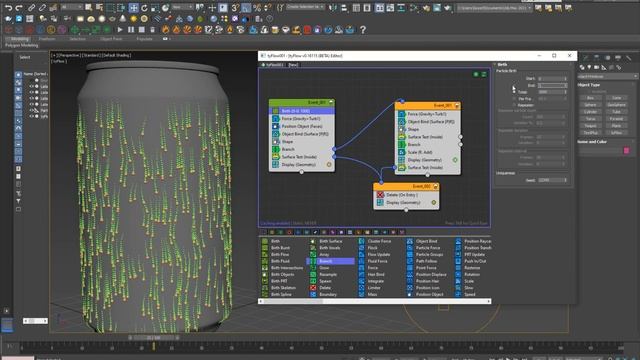Click the Cylinder object type button

(590, 112)
